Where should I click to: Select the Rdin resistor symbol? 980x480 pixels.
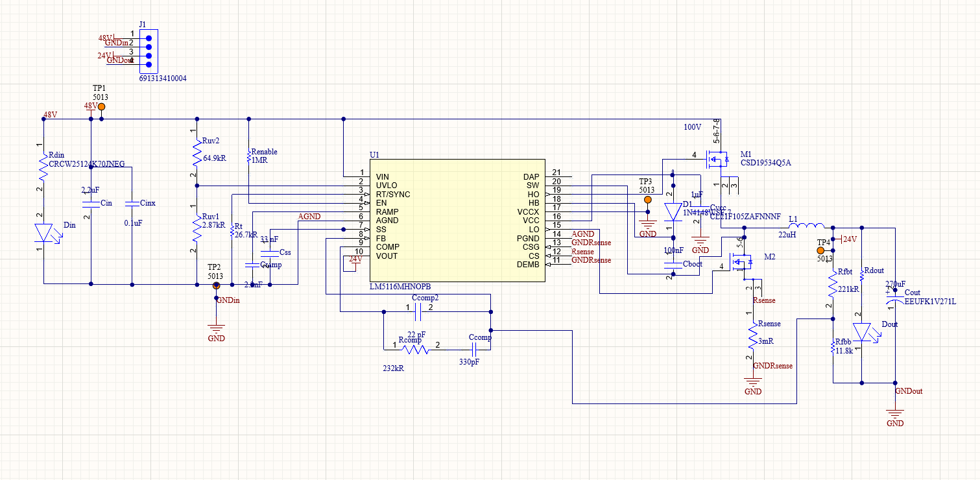pyautogui.click(x=43, y=166)
